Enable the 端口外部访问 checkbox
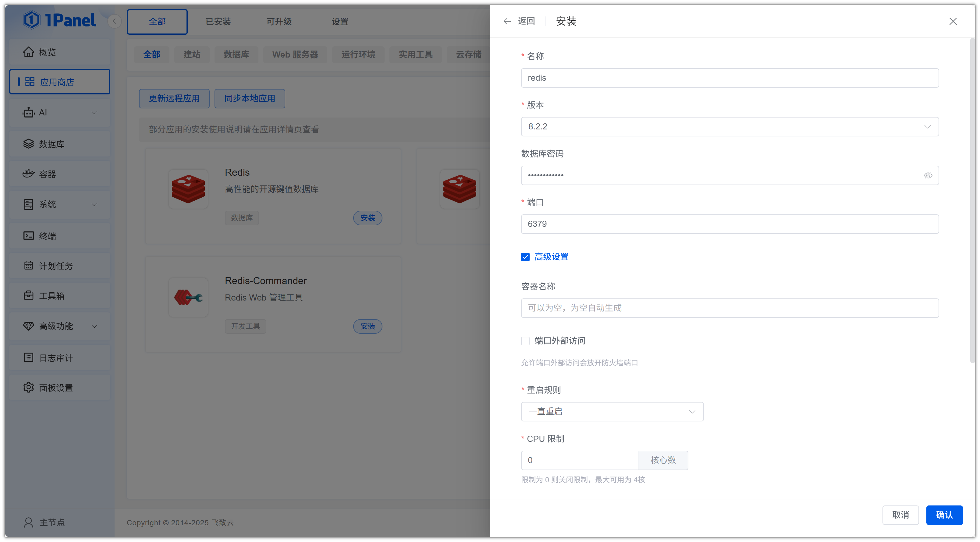Viewport: 980px width, 542px height. [525, 341]
